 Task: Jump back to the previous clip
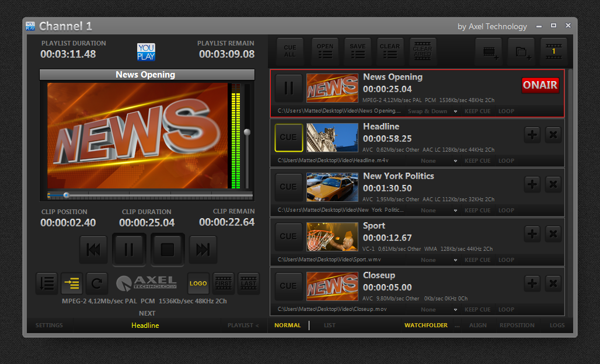(x=93, y=250)
